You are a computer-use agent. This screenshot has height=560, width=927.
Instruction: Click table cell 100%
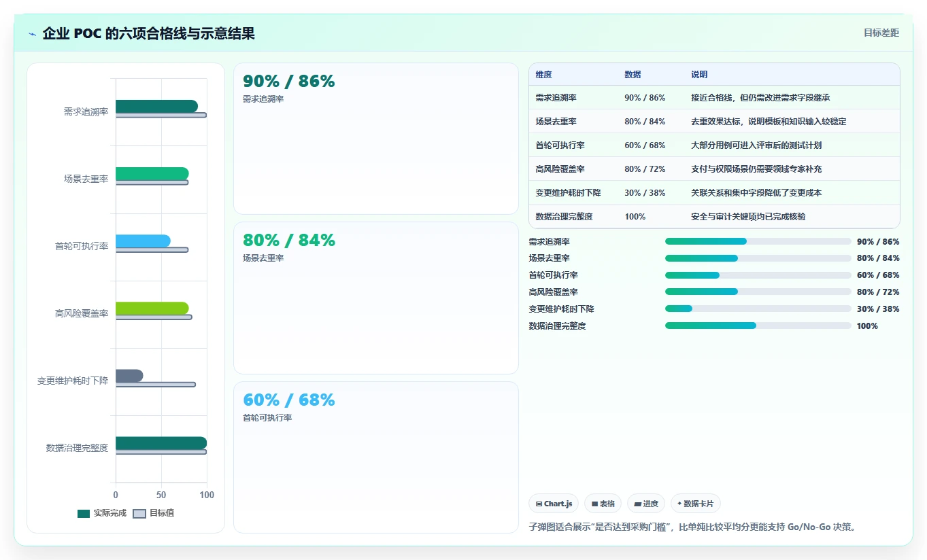[635, 217]
